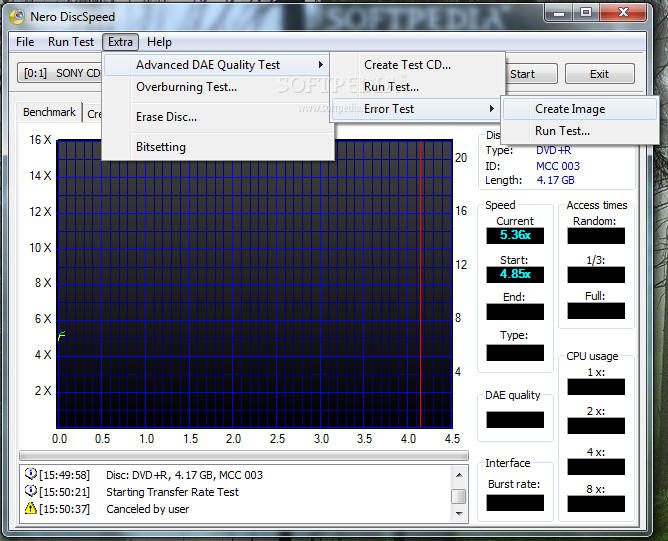Close the Nero DiscSpeed window

[x=623, y=13]
